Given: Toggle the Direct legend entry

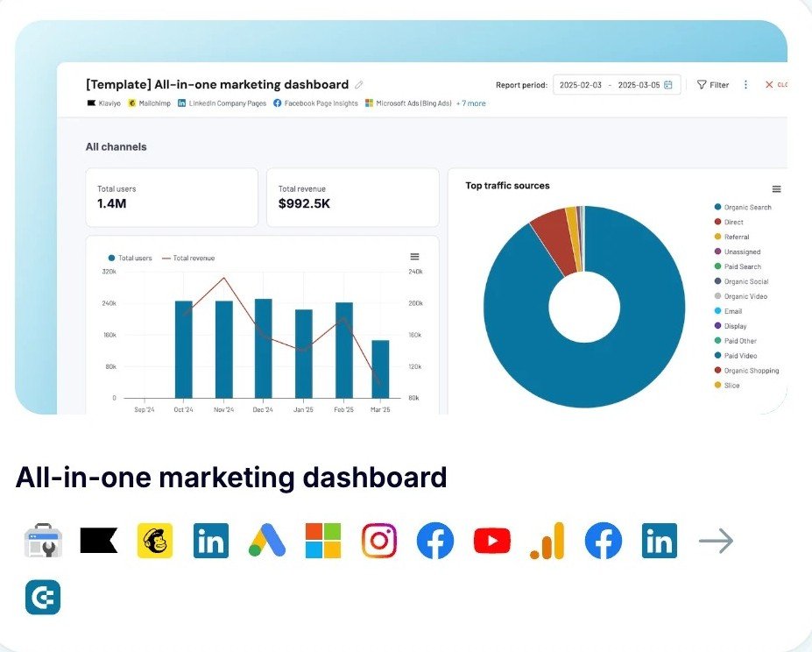Looking at the screenshot, I should pos(733,223).
